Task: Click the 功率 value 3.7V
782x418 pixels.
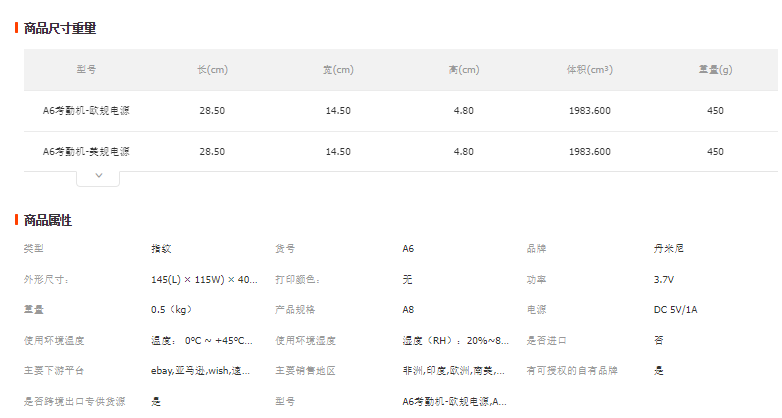Action: (x=664, y=280)
